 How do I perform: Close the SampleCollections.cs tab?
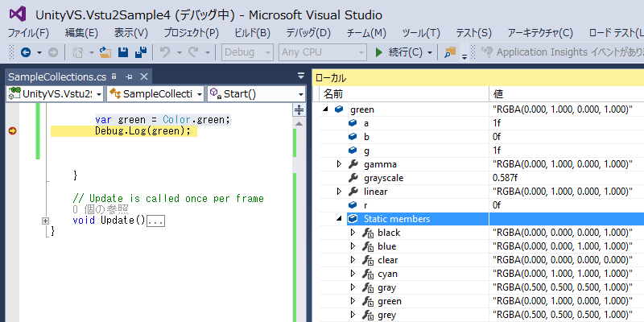144,76
